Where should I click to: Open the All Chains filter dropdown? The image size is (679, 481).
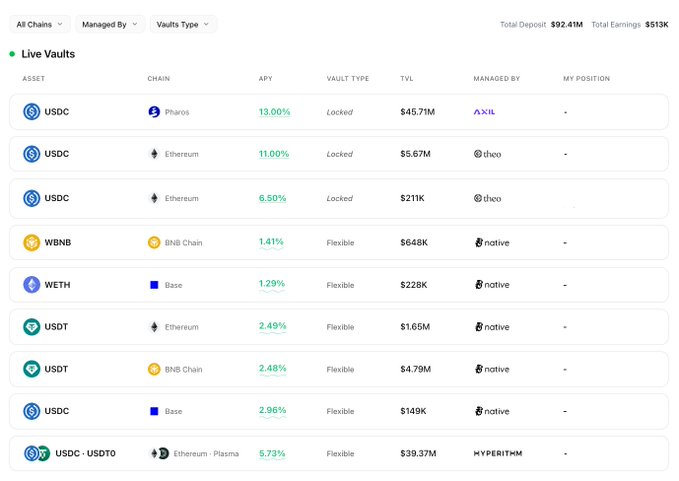(39, 24)
